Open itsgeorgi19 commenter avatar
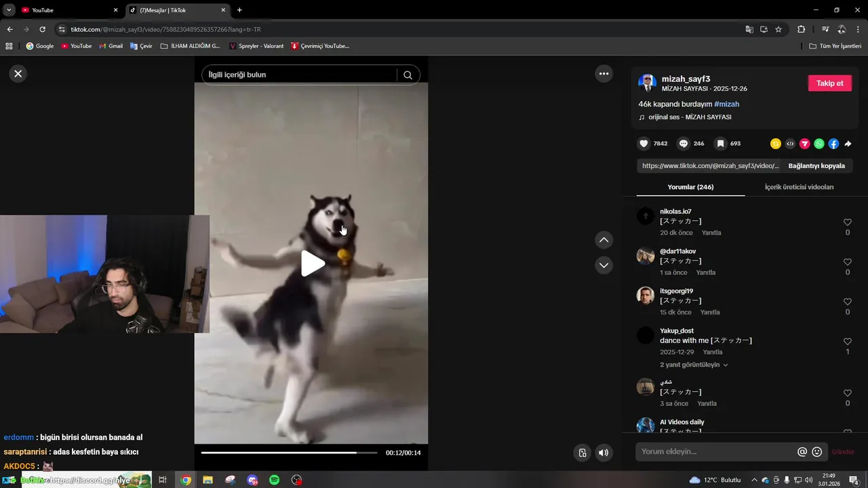868x488 pixels. coord(646,296)
